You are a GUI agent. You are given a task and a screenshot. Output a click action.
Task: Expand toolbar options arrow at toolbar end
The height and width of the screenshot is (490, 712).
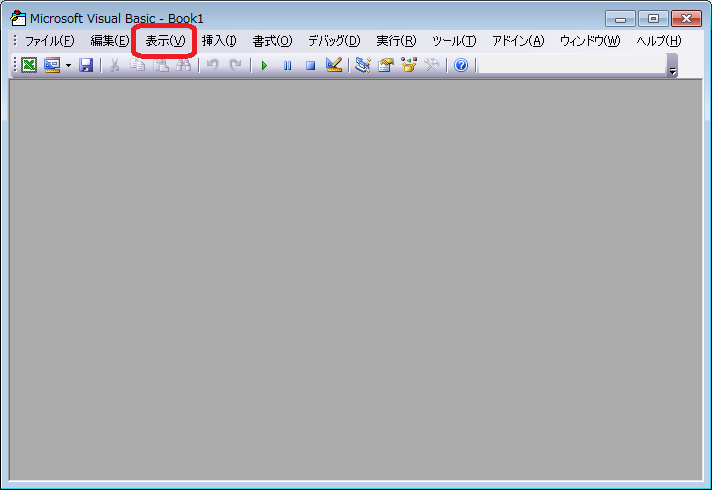672,66
